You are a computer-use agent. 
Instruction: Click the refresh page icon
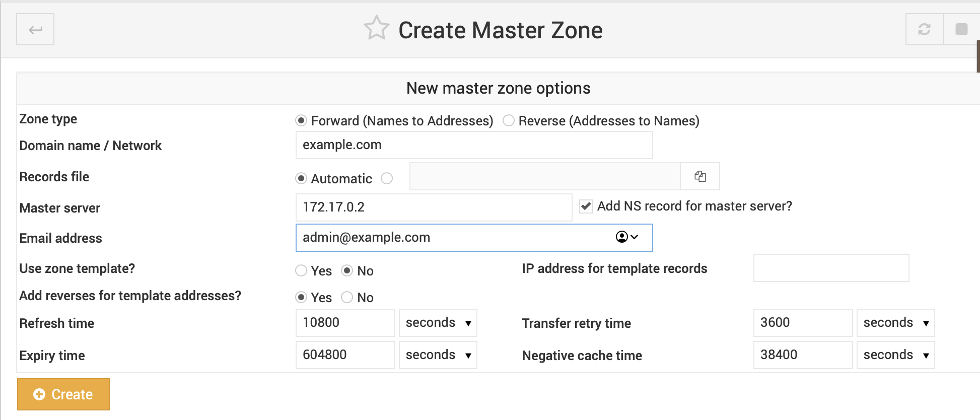[x=924, y=30]
